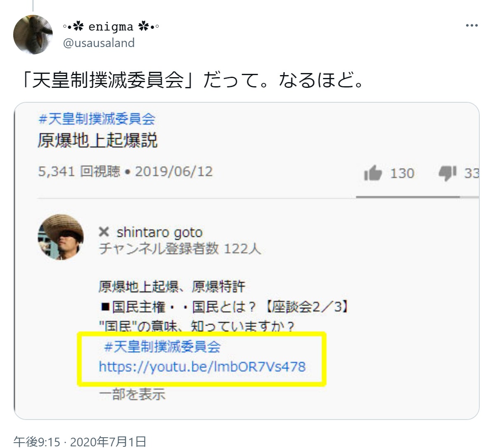Click the thumbs-down dislike icon

click(x=447, y=173)
